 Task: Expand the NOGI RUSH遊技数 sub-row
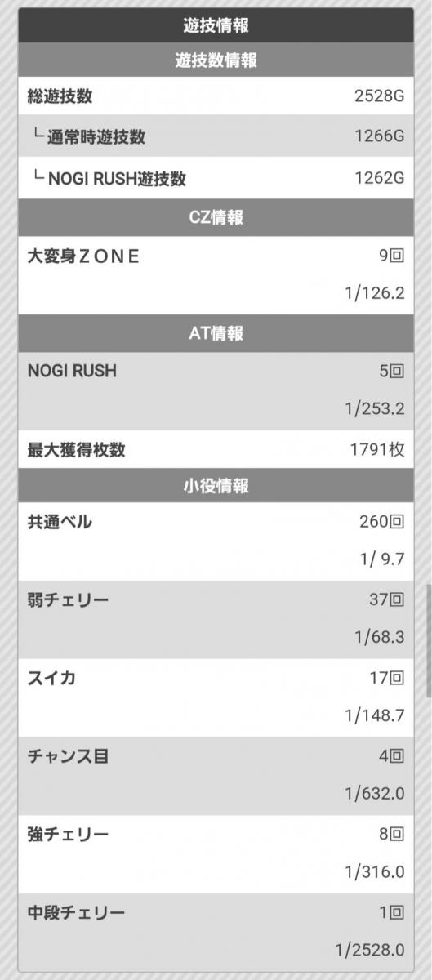click(216, 177)
